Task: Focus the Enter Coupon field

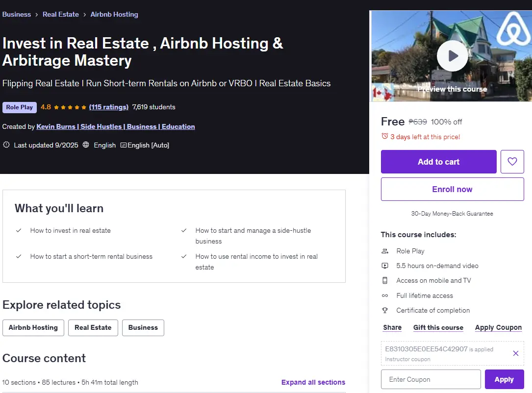Action: point(431,379)
